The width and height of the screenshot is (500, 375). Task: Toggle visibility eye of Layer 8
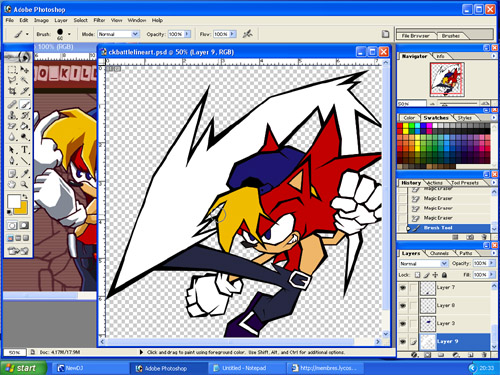click(403, 305)
